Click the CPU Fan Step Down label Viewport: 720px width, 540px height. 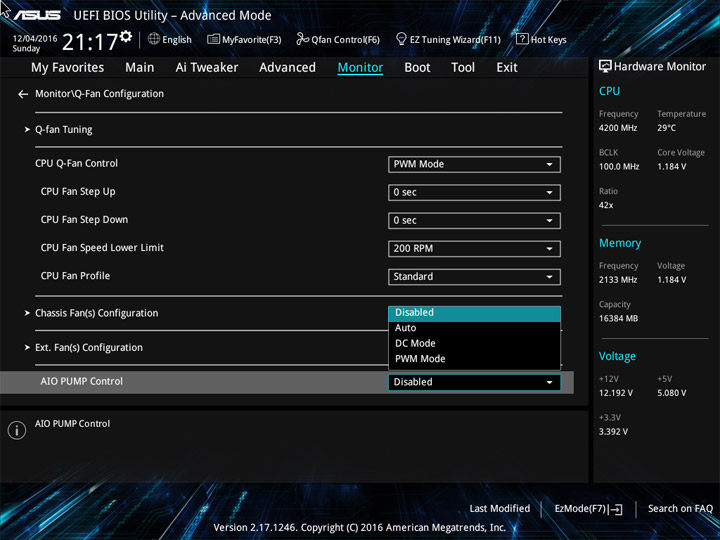[84, 219]
